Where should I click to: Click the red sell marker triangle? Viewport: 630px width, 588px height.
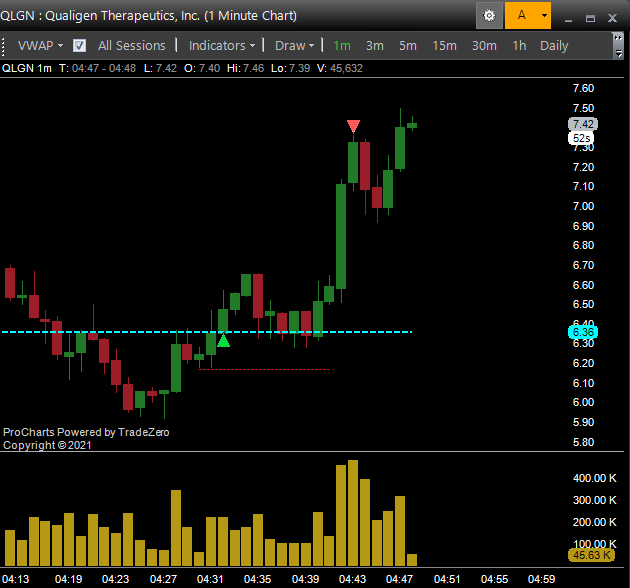pyautogui.click(x=354, y=126)
